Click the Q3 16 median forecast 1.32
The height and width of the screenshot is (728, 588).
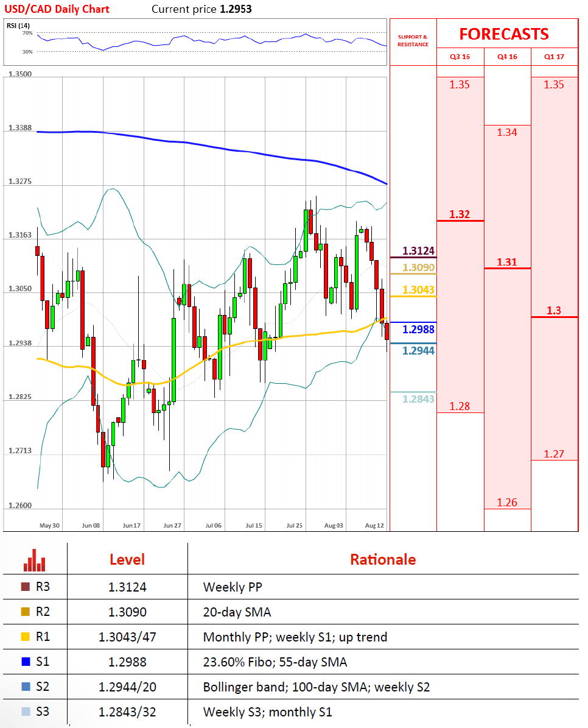(x=460, y=214)
